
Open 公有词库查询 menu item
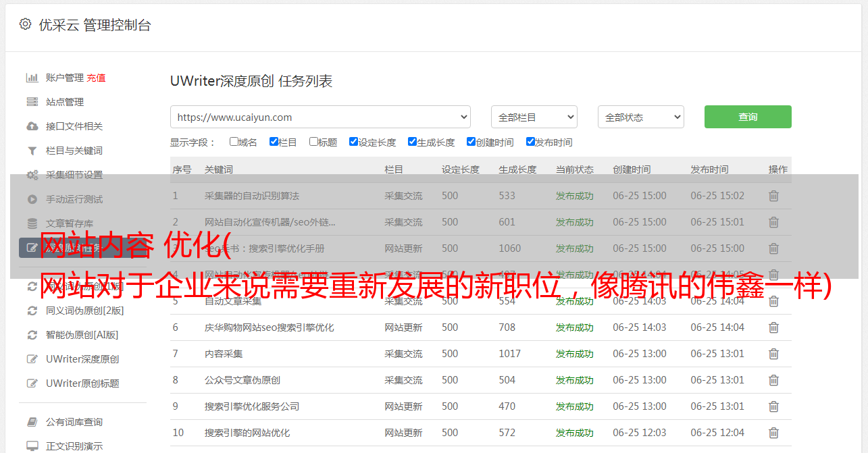[x=74, y=422]
